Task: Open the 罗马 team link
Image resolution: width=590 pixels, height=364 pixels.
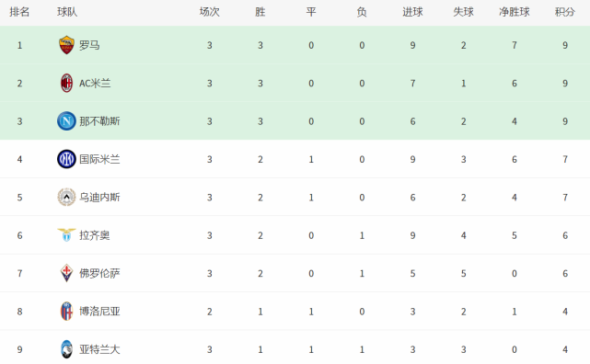Action: click(89, 45)
